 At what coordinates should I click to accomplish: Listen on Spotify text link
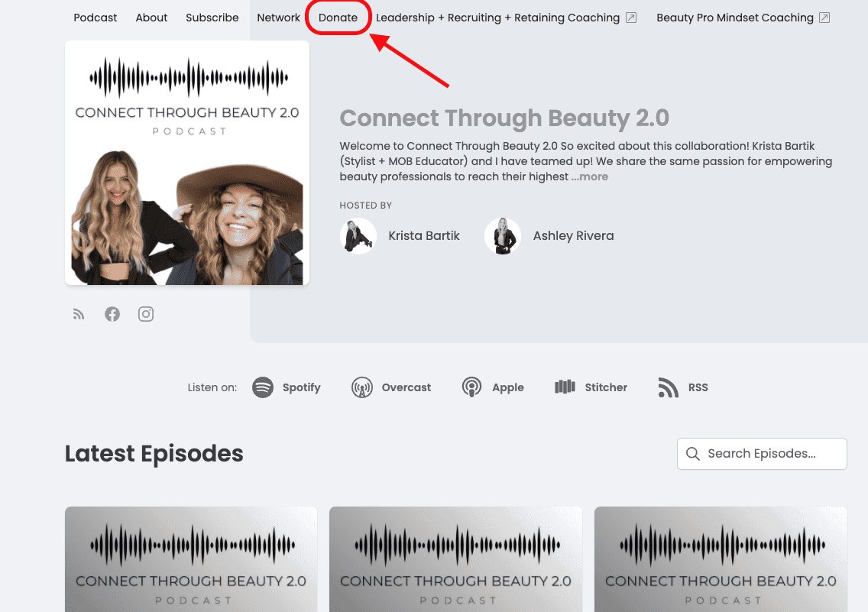coord(302,387)
